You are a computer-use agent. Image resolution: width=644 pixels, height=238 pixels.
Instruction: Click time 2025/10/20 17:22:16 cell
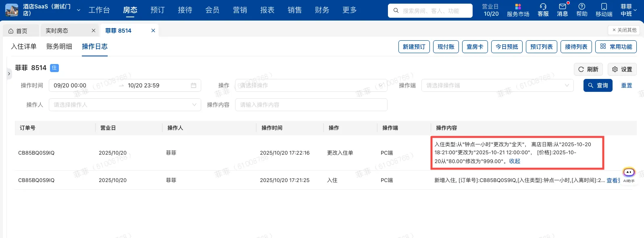coord(285,153)
